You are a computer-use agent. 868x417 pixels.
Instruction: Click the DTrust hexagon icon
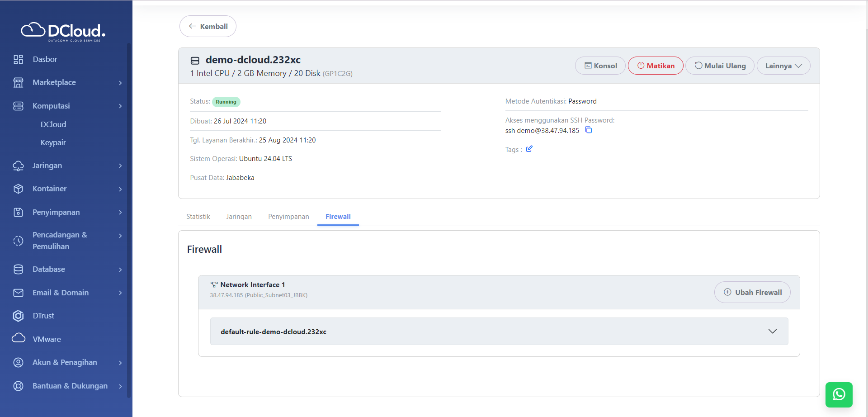point(18,316)
